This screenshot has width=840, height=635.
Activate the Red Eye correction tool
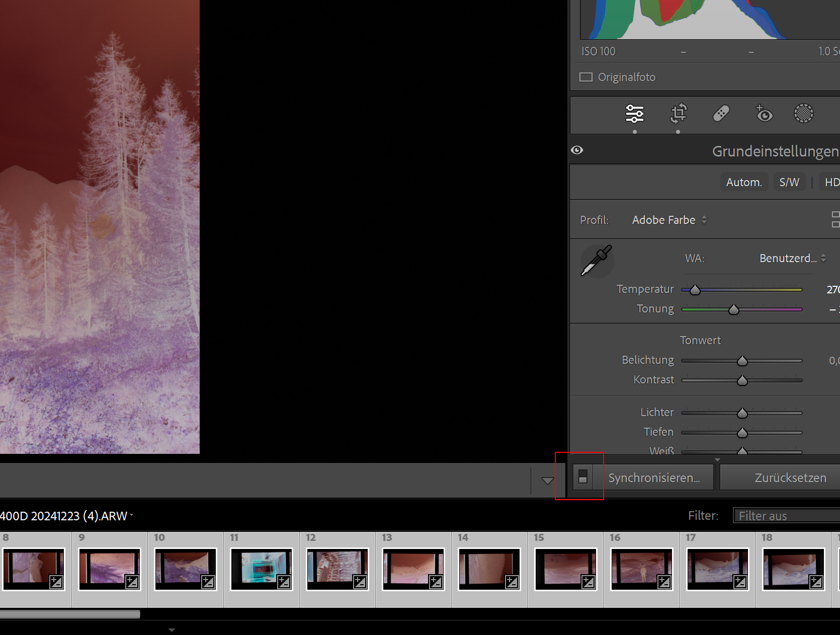764,113
